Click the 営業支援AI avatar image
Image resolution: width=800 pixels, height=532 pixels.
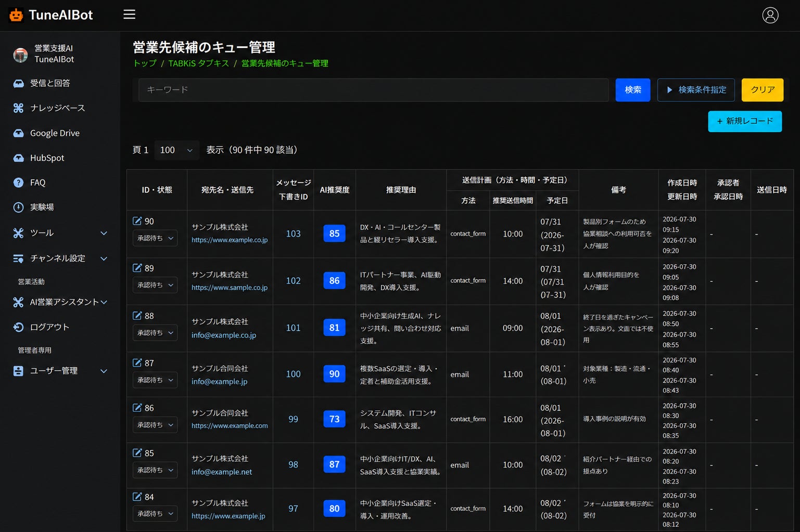coord(20,54)
